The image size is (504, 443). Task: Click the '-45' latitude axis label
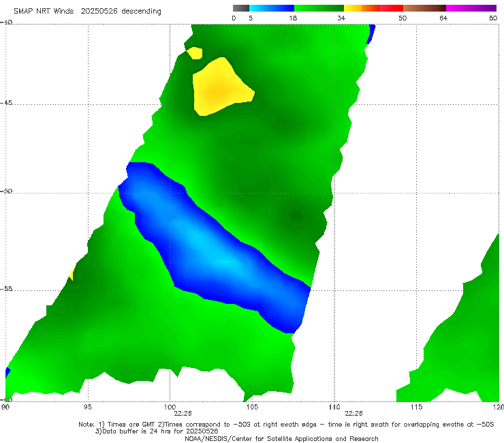pyautogui.click(x=6, y=103)
